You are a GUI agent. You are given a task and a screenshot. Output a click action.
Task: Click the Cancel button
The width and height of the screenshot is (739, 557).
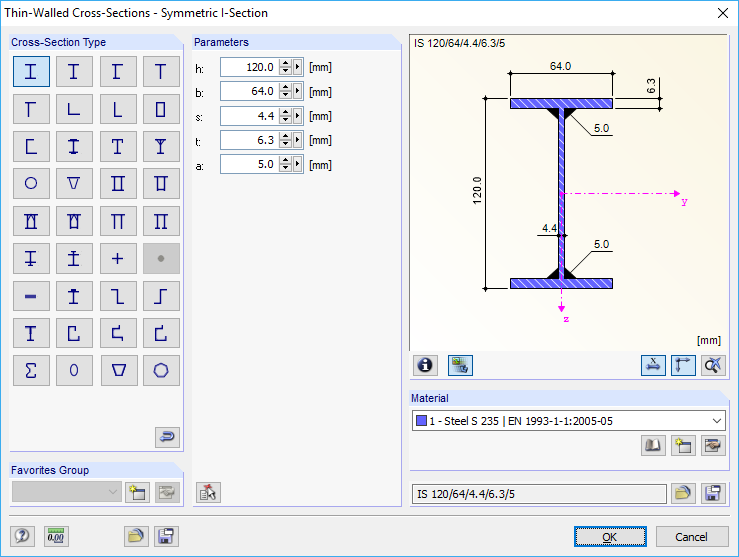[691, 537]
